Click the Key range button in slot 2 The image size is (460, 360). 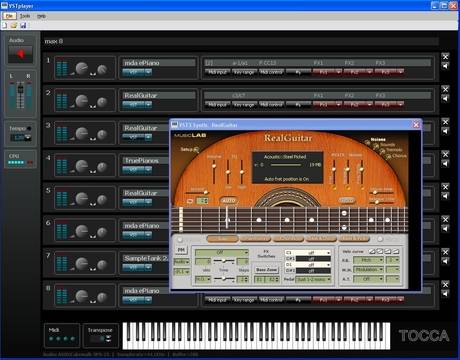(244, 104)
